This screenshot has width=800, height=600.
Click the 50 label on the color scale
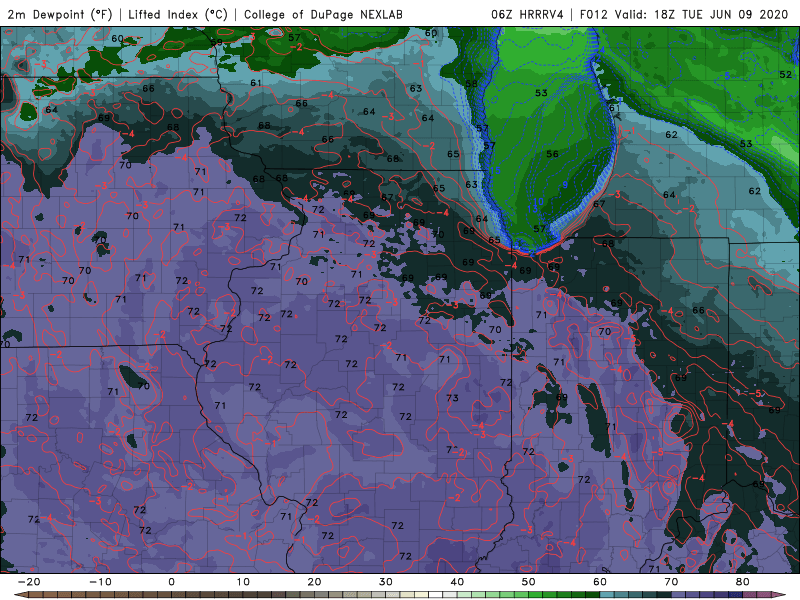coord(529,582)
